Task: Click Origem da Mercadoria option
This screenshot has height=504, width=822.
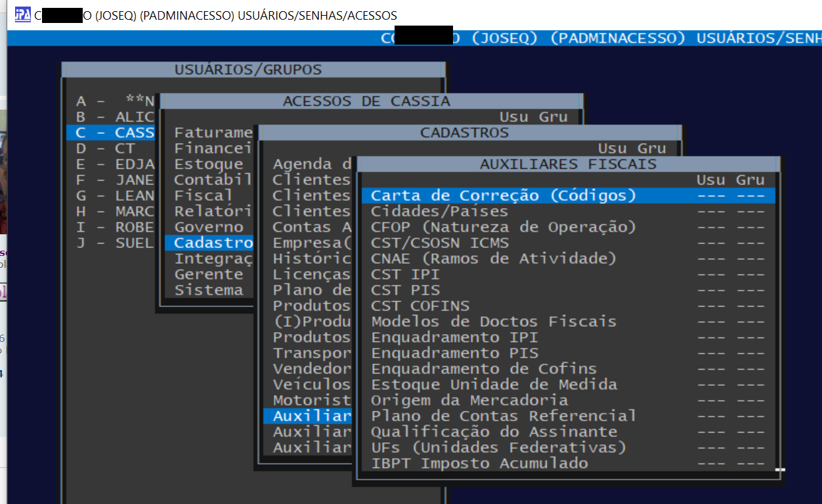Action: [469, 400]
